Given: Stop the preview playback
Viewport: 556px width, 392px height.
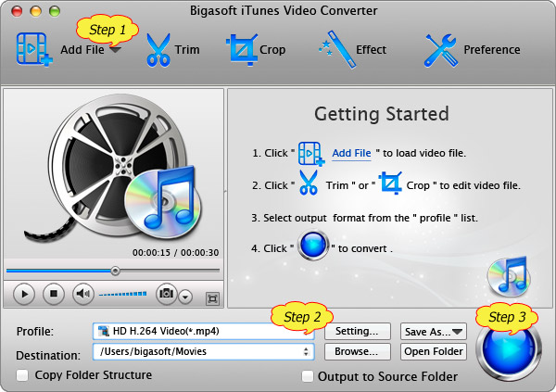Looking at the screenshot, I should (x=54, y=294).
